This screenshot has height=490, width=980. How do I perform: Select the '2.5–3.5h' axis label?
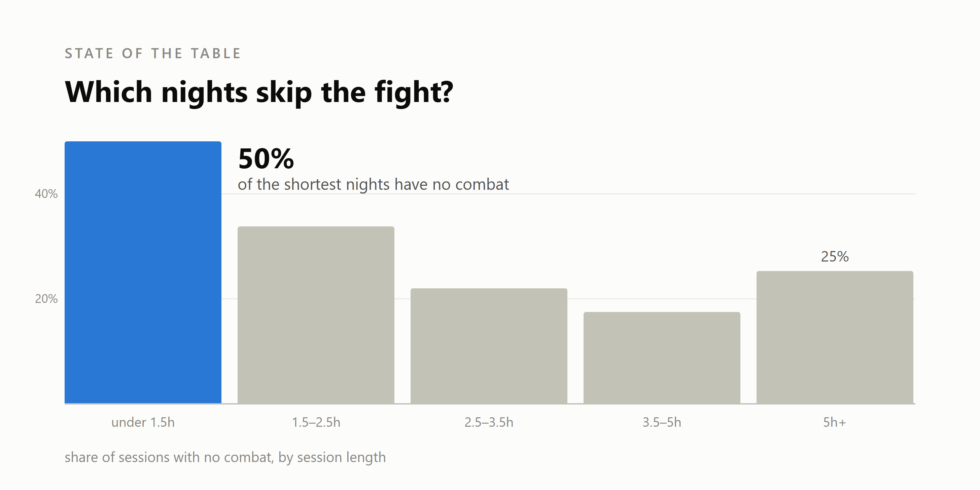tap(489, 422)
